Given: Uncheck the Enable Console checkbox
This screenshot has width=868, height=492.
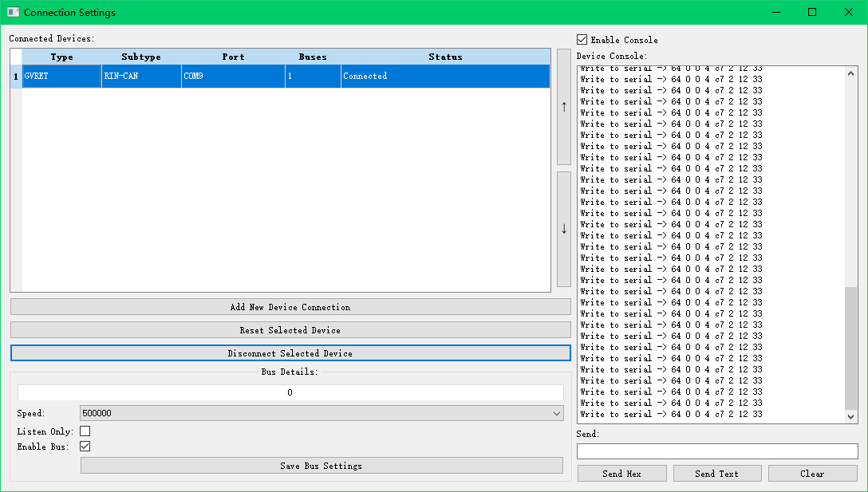Looking at the screenshot, I should [x=582, y=40].
